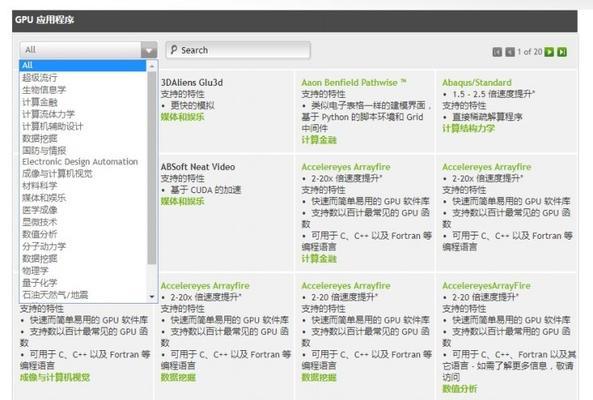Select 石油天然气/地震 in the dropdown list
Screen dimensions: 593x400
55,295
